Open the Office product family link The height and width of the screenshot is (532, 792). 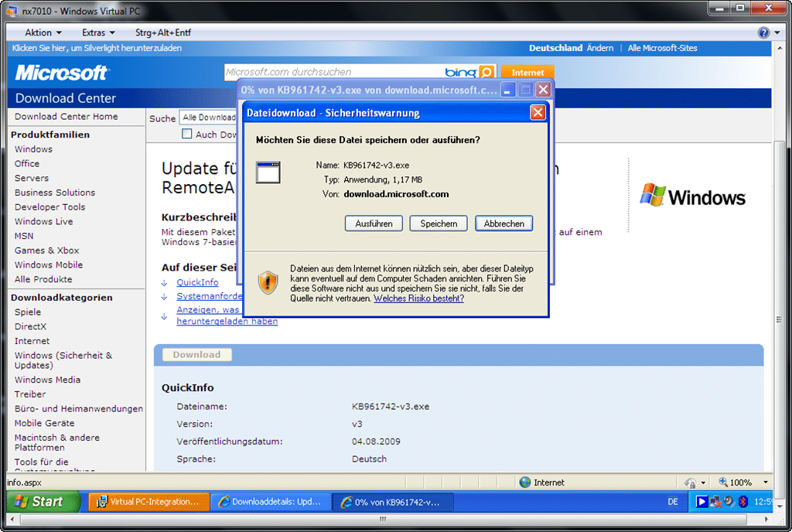click(27, 163)
